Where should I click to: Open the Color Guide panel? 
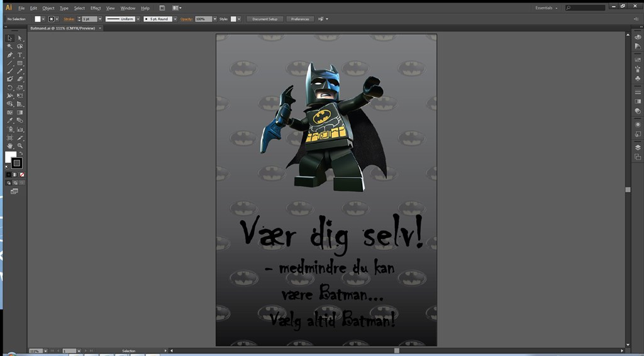638,47
